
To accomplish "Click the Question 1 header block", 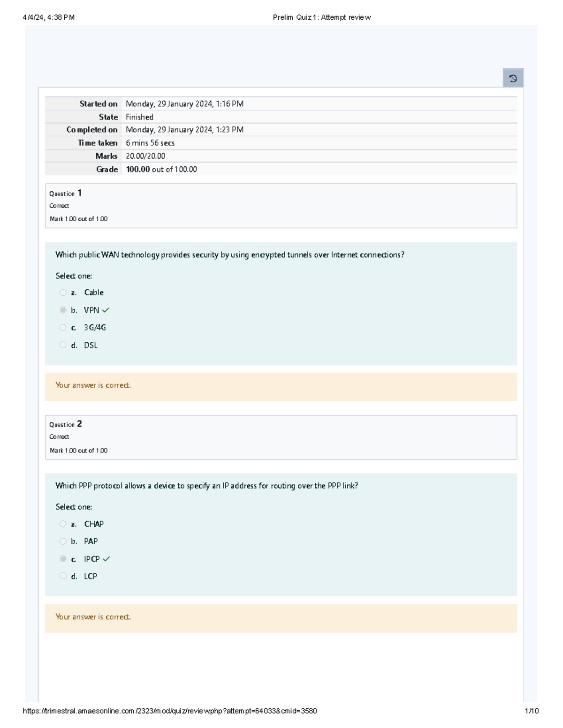I will coord(281,205).
